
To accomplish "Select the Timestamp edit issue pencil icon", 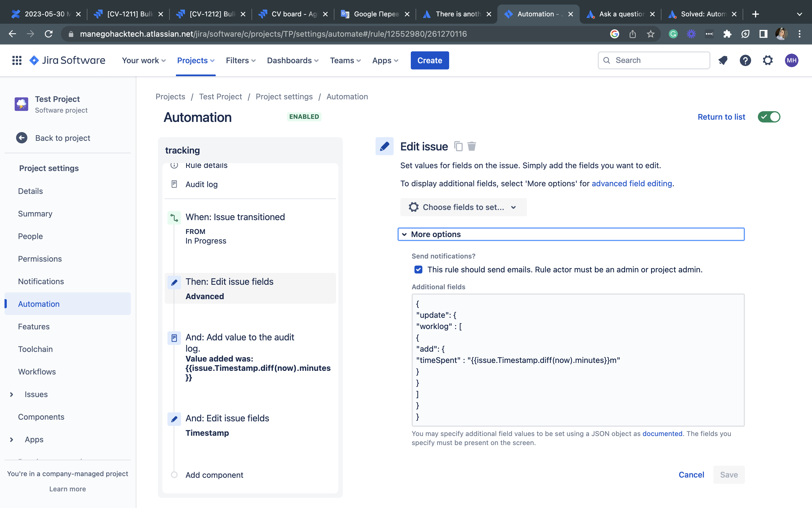I will tap(174, 419).
